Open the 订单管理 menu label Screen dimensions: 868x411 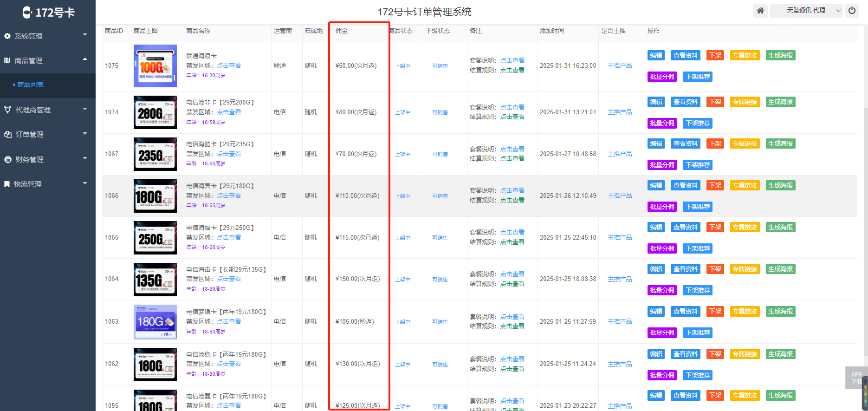(x=30, y=134)
